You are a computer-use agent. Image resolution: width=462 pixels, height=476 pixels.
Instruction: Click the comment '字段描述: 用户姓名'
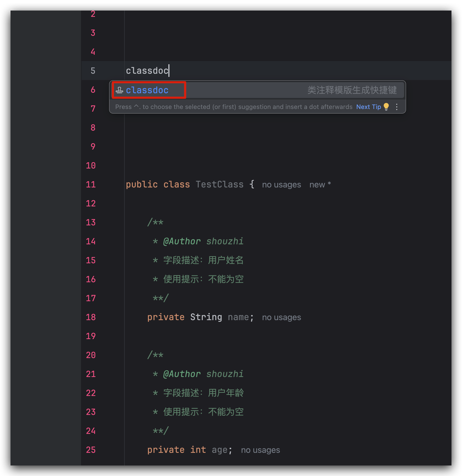203,260
